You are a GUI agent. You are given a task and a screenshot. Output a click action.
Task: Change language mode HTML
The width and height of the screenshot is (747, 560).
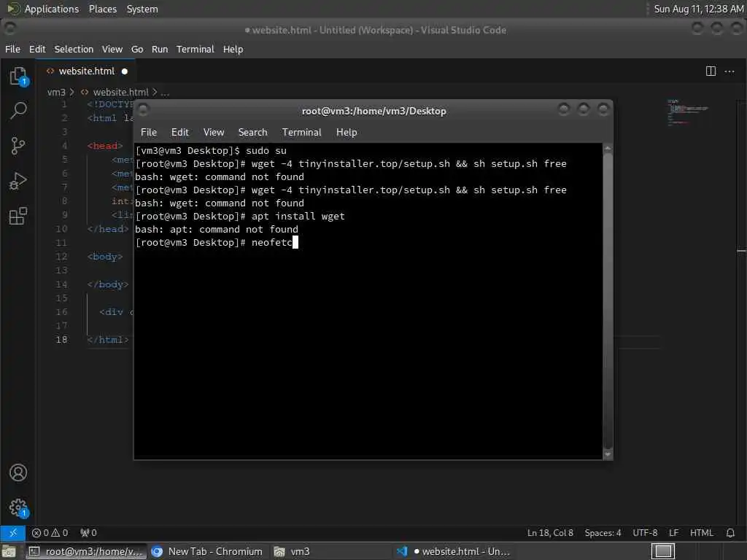701,532
